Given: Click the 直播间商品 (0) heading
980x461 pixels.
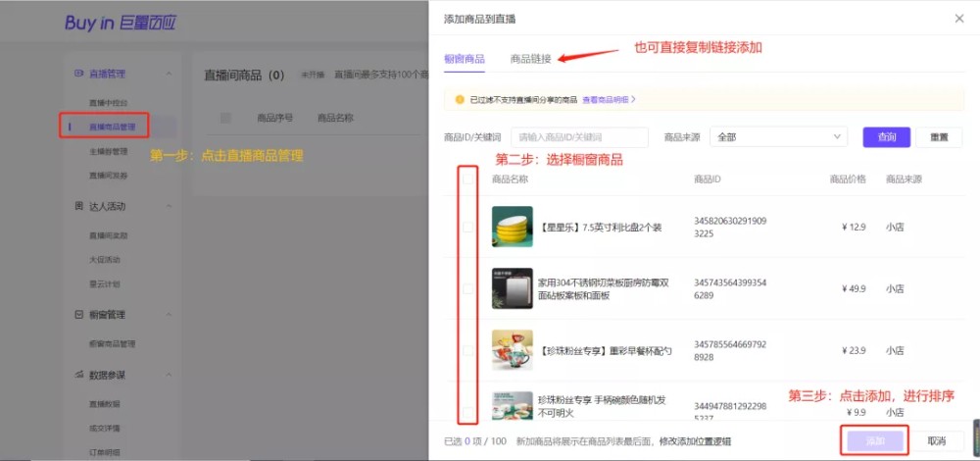Looking at the screenshot, I should [x=244, y=76].
